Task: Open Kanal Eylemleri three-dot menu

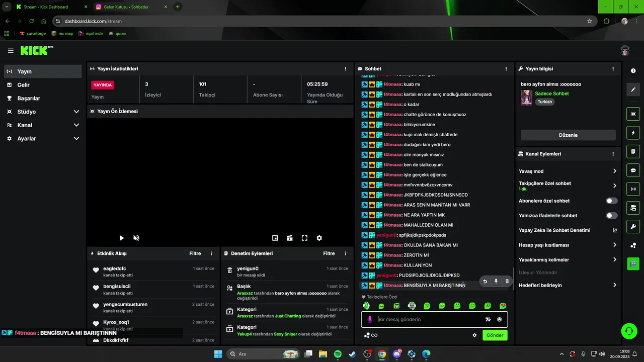Action: point(613,154)
